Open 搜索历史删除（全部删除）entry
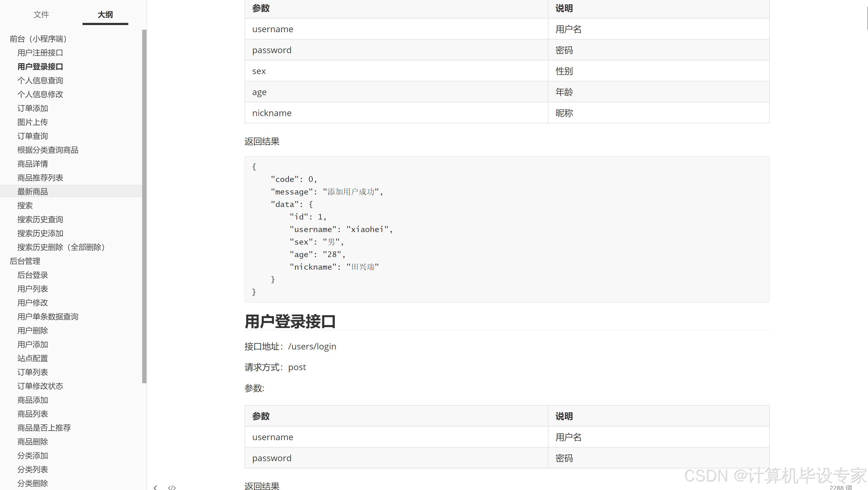 tap(61, 247)
